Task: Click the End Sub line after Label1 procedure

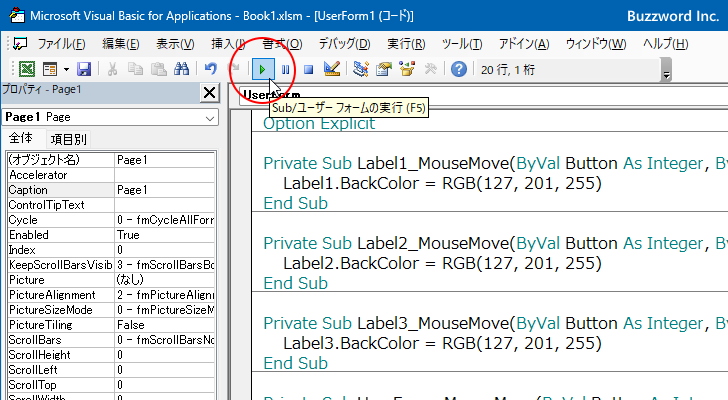Action: pos(295,203)
